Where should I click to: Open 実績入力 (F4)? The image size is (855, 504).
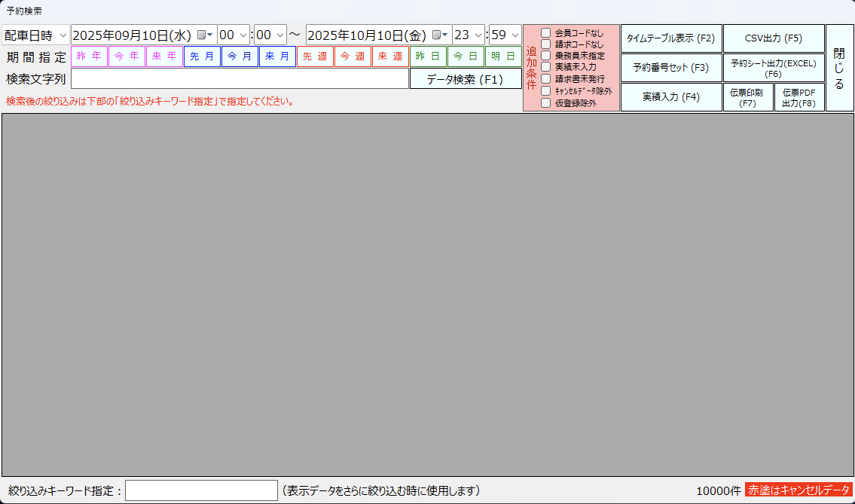click(x=670, y=96)
